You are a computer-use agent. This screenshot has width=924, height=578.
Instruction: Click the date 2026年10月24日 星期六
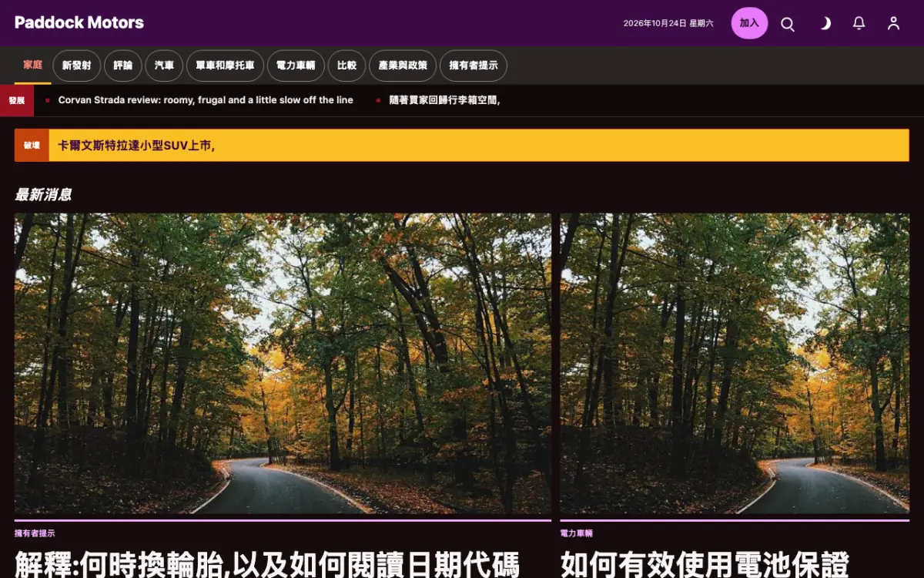click(668, 24)
